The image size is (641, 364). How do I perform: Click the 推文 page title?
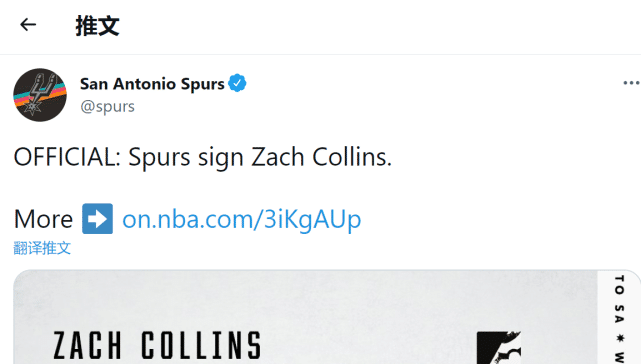click(97, 26)
